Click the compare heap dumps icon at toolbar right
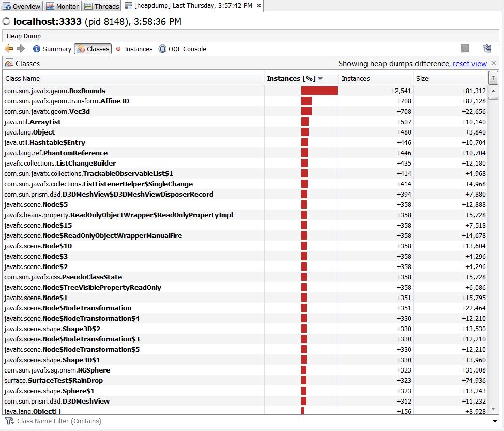The height and width of the screenshot is (431, 504). click(x=486, y=49)
